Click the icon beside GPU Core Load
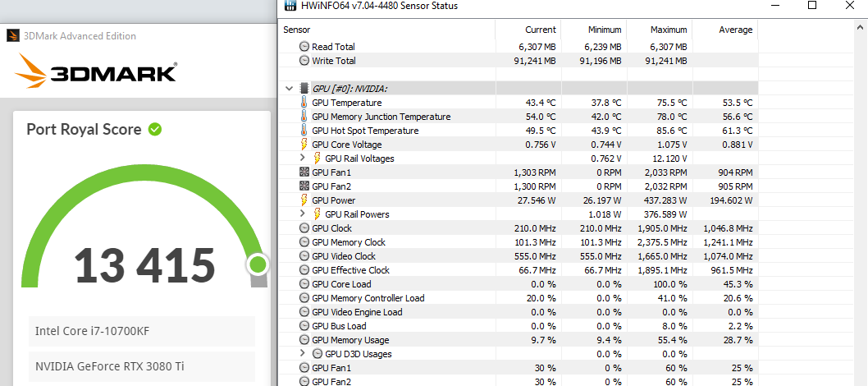The height and width of the screenshot is (386, 868). coord(304,284)
